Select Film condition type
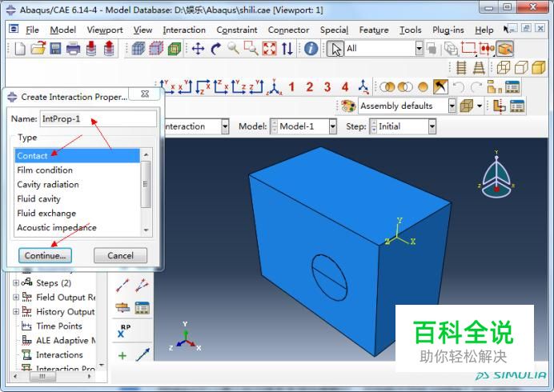Image resolution: width=554 pixels, height=392 pixels. coord(77,170)
